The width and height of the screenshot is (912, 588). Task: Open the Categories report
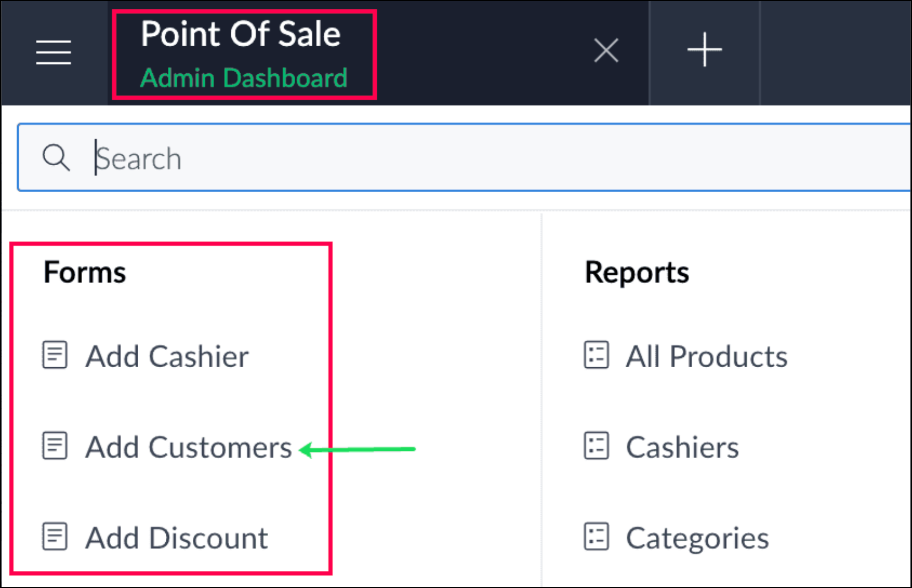click(x=697, y=538)
